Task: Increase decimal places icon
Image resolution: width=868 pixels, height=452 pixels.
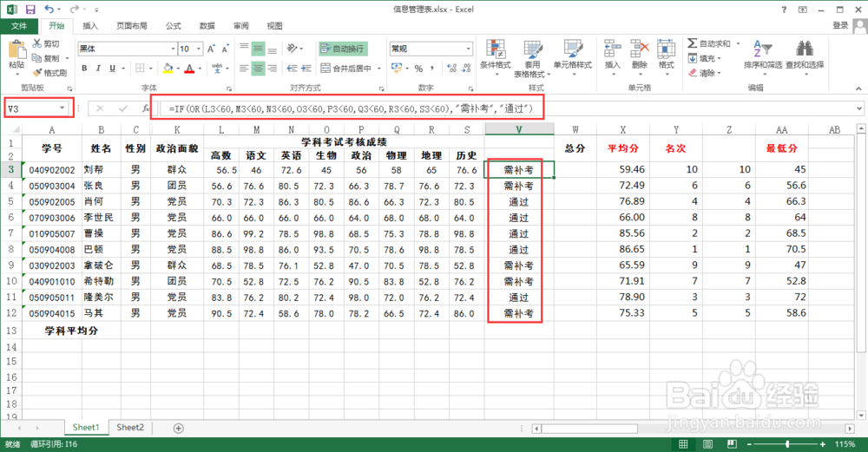Action: pyautogui.click(x=451, y=68)
